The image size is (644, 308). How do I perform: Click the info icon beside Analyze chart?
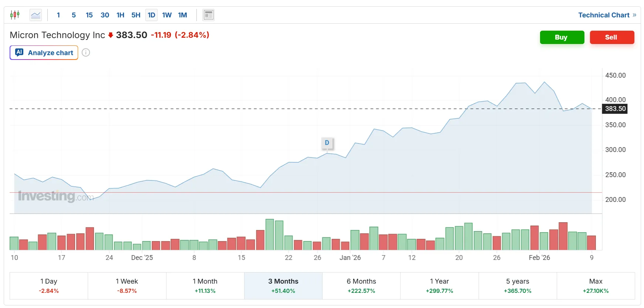[x=86, y=53]
